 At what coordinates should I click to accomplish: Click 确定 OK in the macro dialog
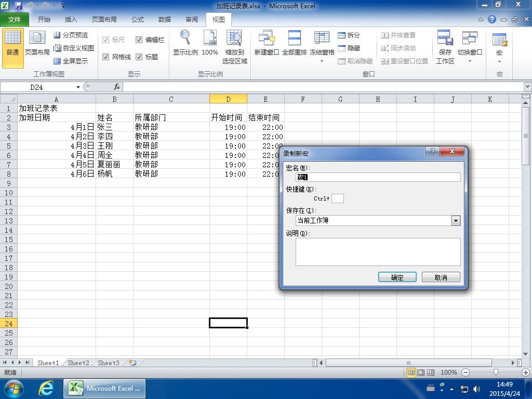pos(397,277)
